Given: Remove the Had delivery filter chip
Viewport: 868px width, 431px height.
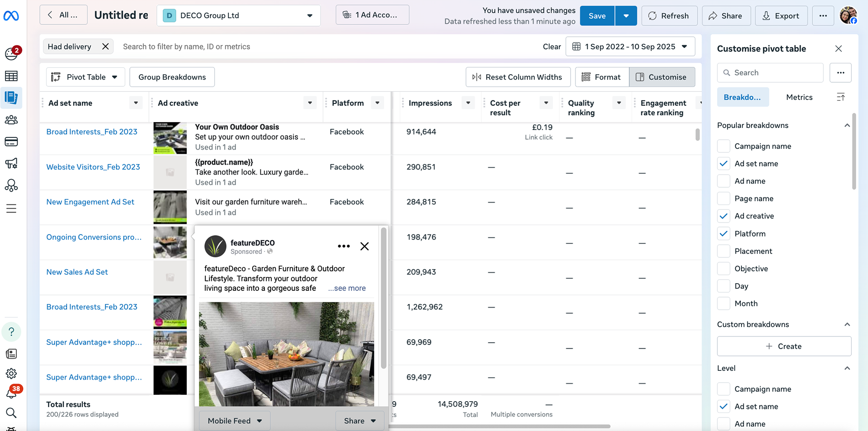Looking at the screenshot, I should click(x=105, y=47).
